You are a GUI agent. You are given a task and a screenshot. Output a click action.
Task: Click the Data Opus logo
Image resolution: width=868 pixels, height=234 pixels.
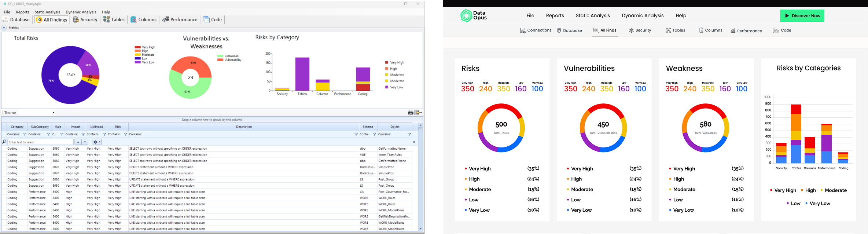tap(474, 15)
